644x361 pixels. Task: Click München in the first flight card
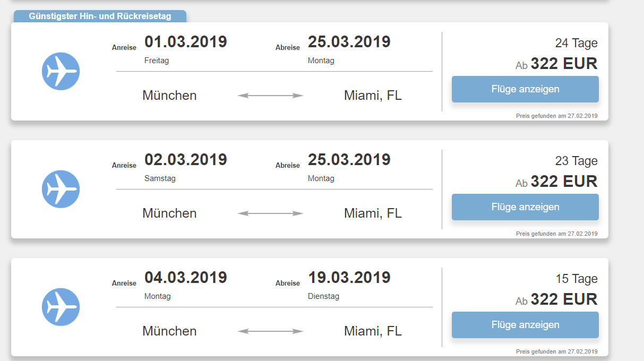tap(169, 96)
